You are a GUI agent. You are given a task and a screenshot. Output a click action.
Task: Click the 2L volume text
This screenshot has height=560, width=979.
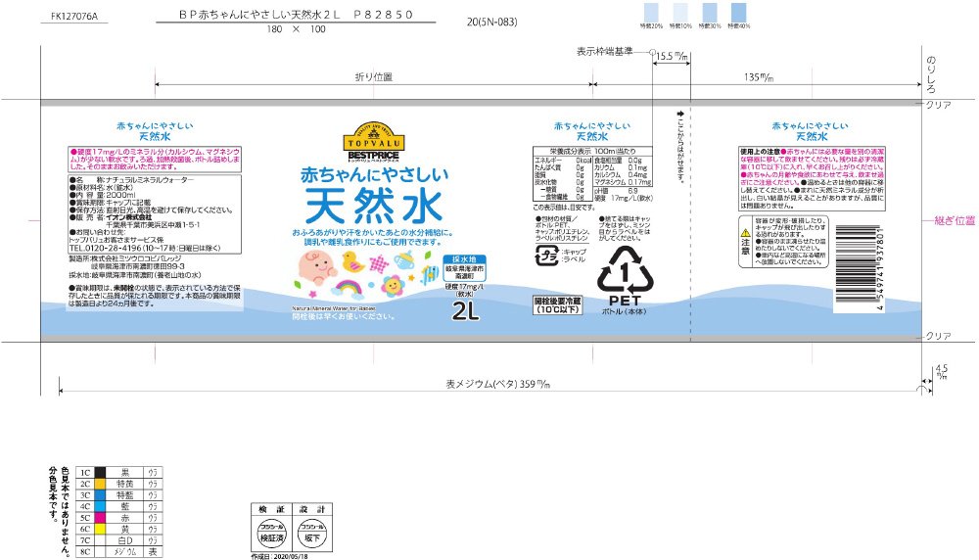point(466,310)
